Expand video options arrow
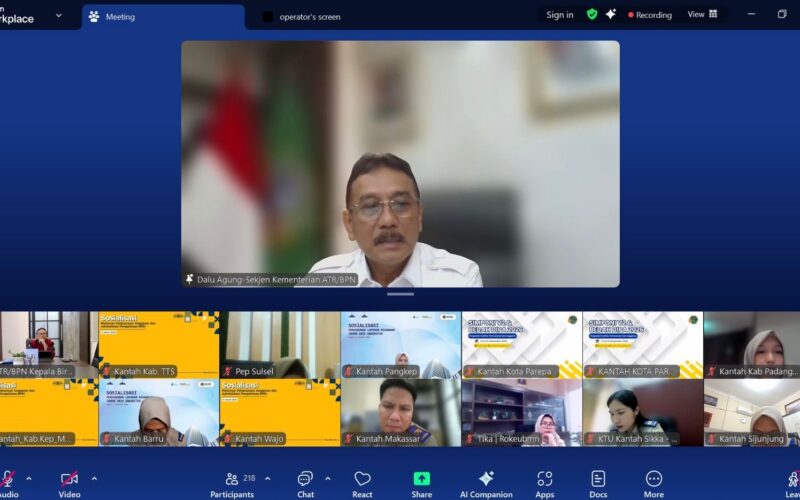 (94, 478)
